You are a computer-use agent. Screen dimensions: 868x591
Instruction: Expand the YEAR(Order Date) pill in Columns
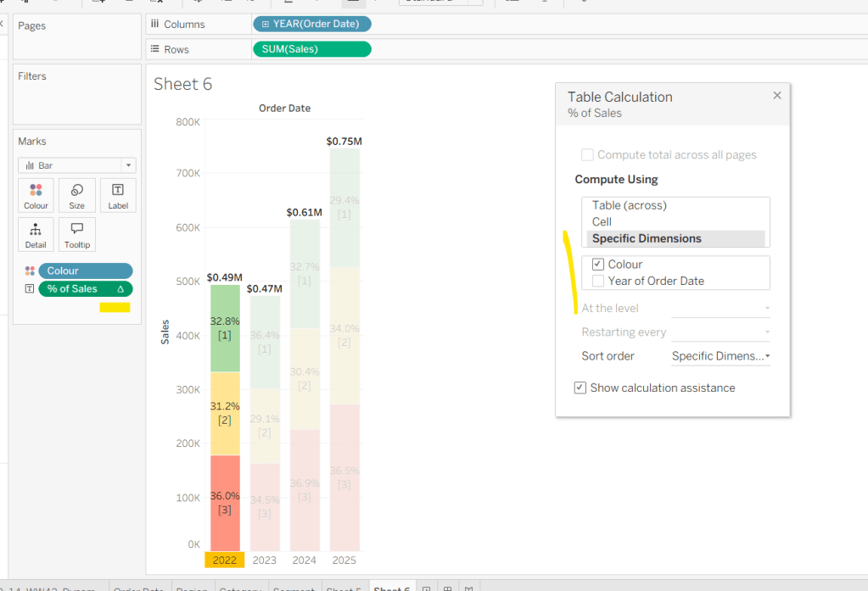(x=266, y=24)
